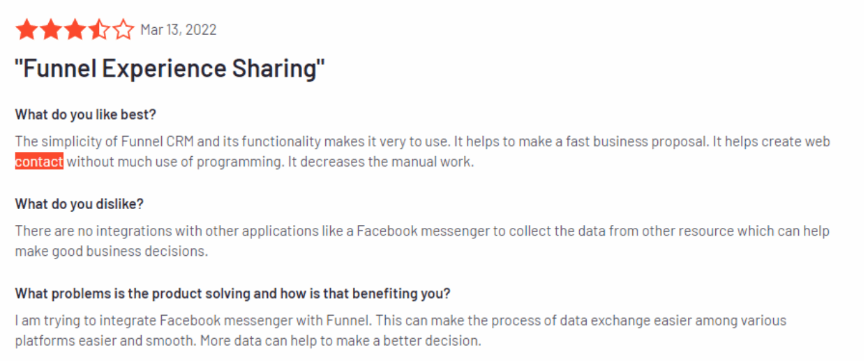This screenshot has height=361, width=868.
Task: Click the text "make good business decisions."
Action: pos(112,251)
